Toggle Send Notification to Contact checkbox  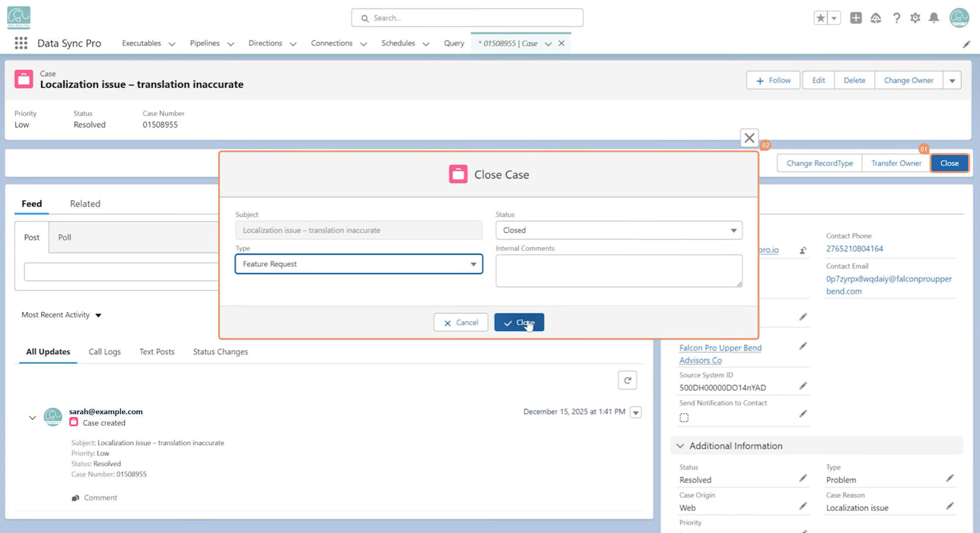[x=684, y=417]
